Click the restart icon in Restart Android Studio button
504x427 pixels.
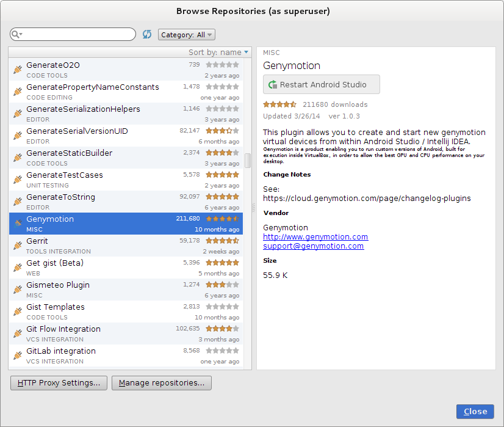[273, 84]
